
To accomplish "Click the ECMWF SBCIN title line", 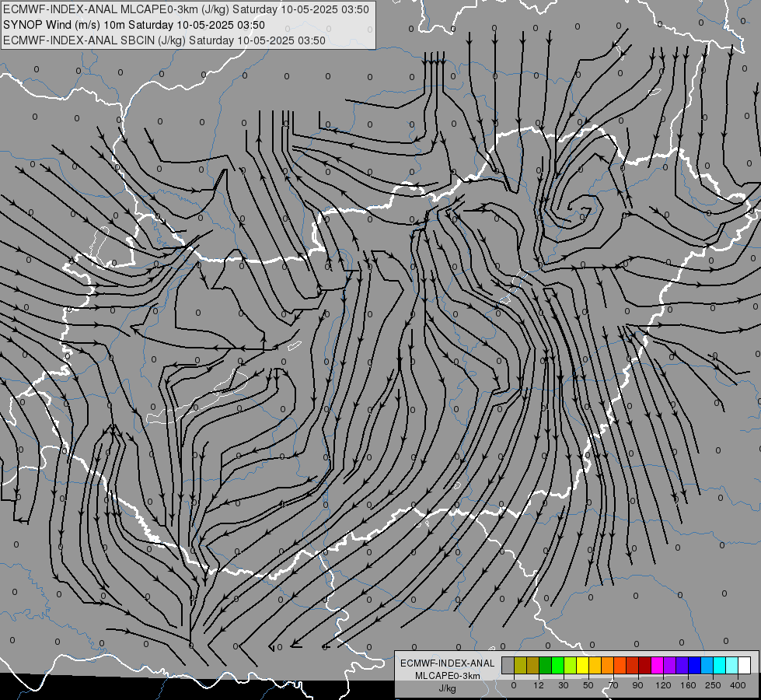I will 164,40.
